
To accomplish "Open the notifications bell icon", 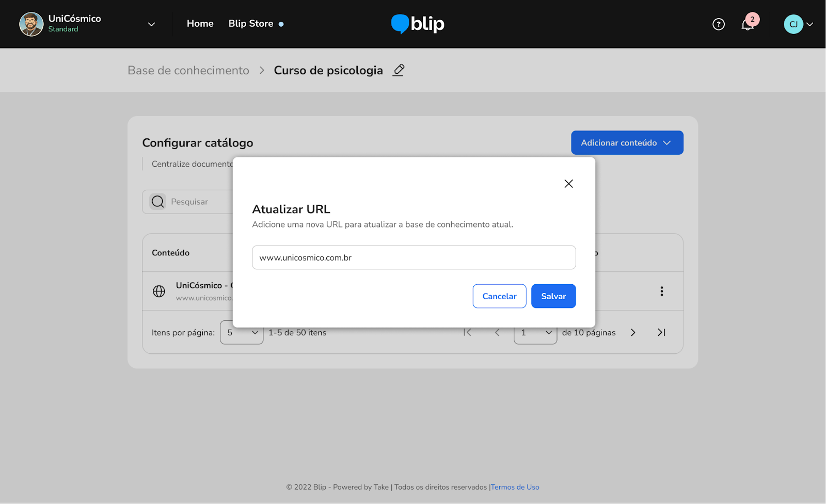I will coord(747,25).
